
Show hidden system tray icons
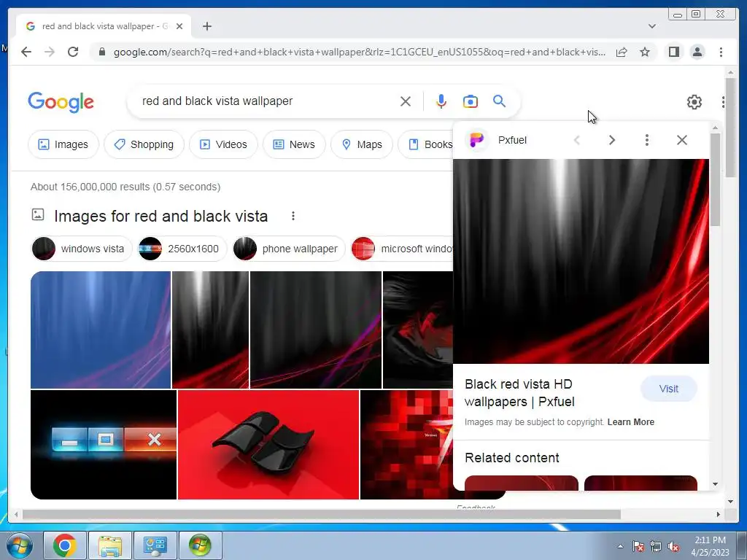coord(620,546)
